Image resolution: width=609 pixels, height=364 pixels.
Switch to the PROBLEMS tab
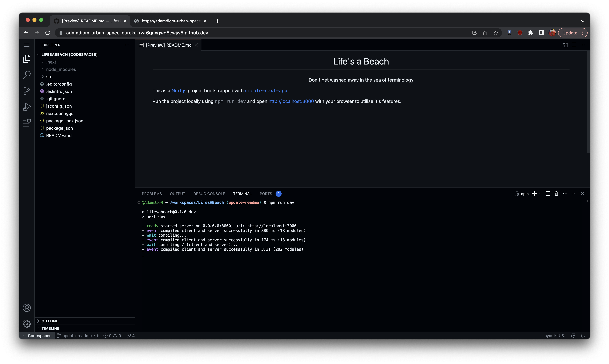(152, 194)
